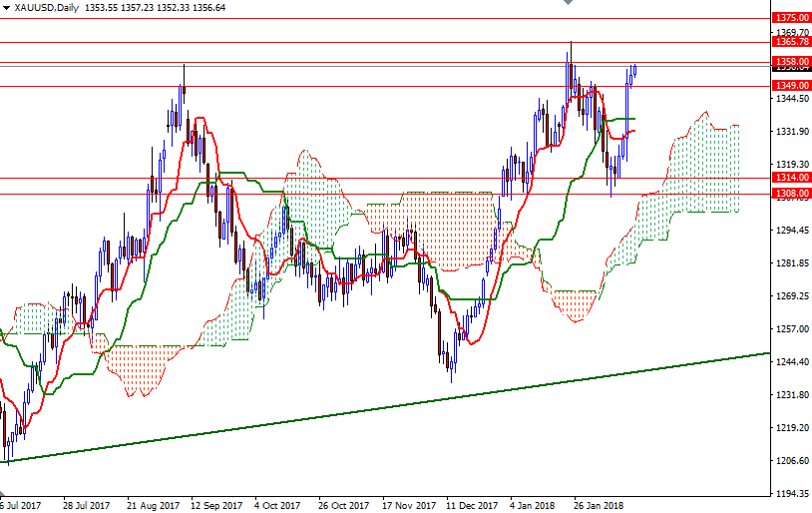Screen dimensions: 812x513
Task: Click the 17 Nov 2017 date label
Action: (409, 505)
